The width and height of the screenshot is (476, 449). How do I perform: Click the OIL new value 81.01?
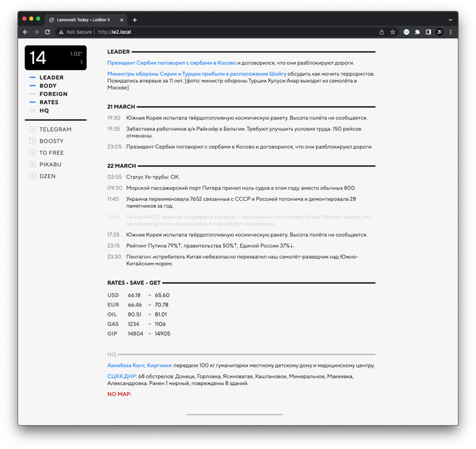click(161, 315)
